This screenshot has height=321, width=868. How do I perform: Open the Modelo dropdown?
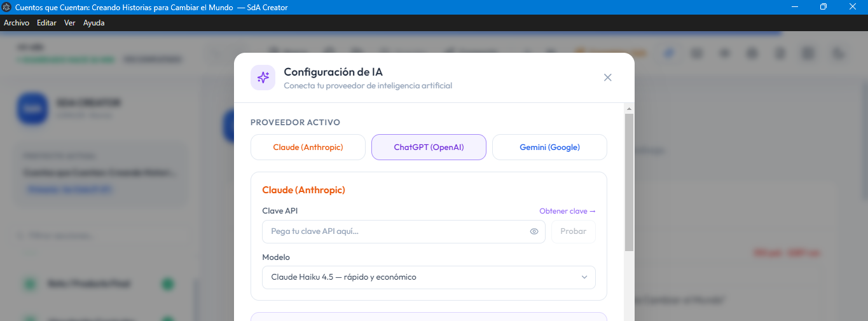point(429,277)
